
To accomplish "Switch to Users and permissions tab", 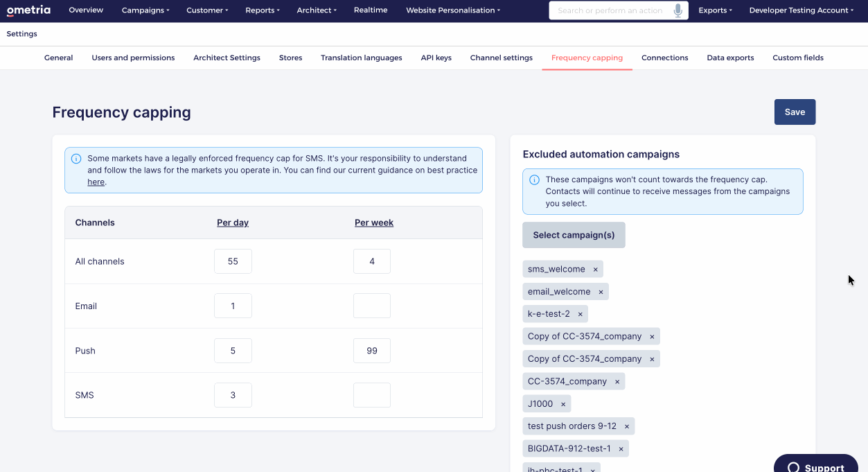I will [133, 58].
